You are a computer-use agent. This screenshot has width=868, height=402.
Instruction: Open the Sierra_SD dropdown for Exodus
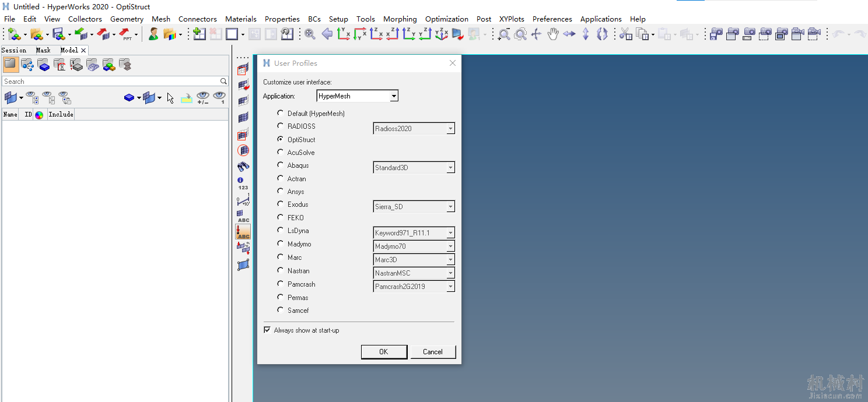click(x=414, y=206)
